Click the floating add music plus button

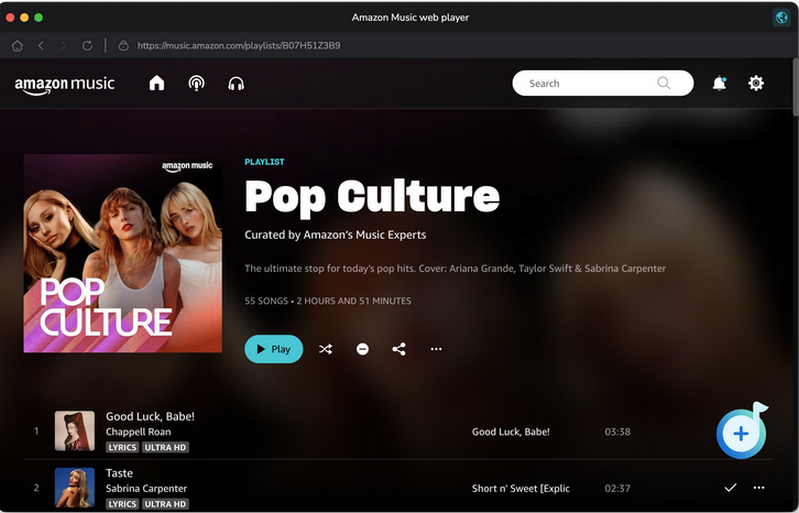coord(741,433)
